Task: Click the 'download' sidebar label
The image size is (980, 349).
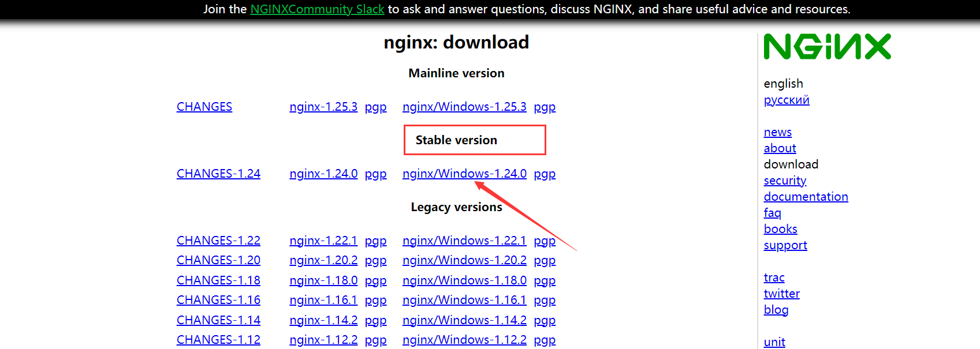Action: 791,164
